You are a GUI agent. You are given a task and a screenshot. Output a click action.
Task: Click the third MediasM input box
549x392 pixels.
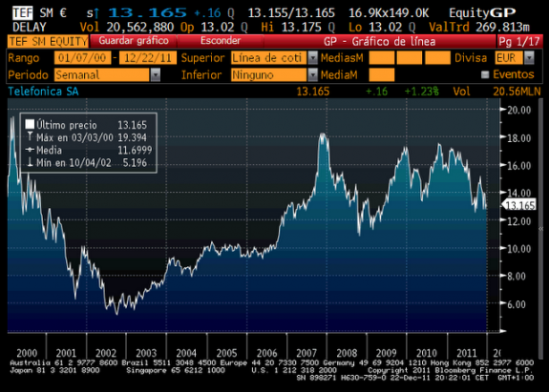[x=437, y=57]
